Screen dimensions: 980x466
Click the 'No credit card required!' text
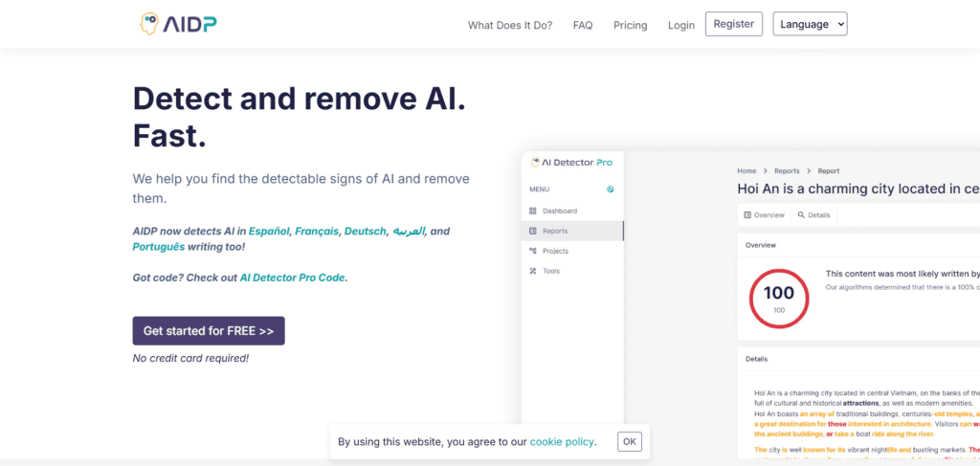tap(190, 359)
